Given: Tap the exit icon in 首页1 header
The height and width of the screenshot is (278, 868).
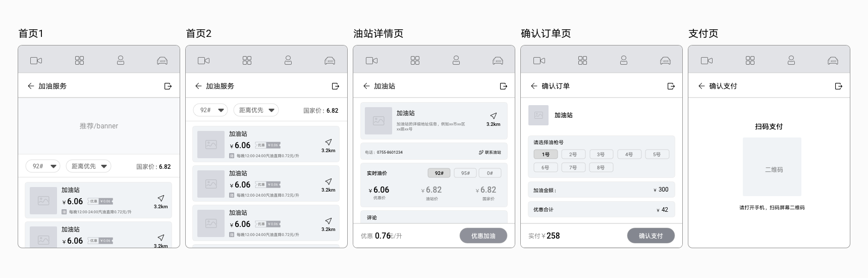Looking at the screenshot, I should [x=168, y=86].
